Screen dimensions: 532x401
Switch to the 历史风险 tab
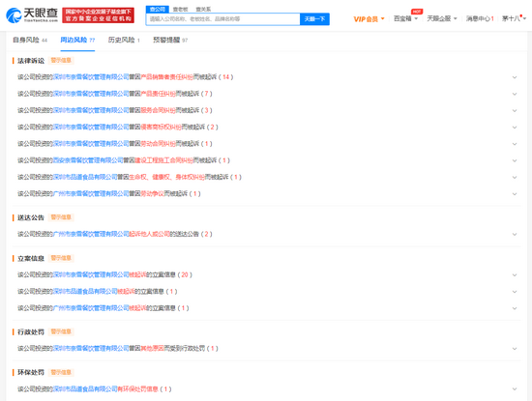click(x=124, y=40)
